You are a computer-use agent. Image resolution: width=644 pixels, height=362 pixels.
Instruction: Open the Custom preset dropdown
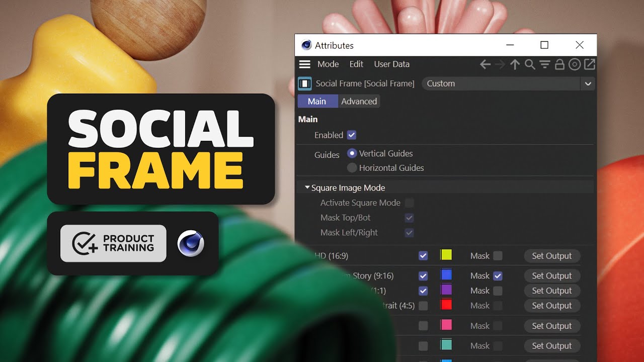508,83
